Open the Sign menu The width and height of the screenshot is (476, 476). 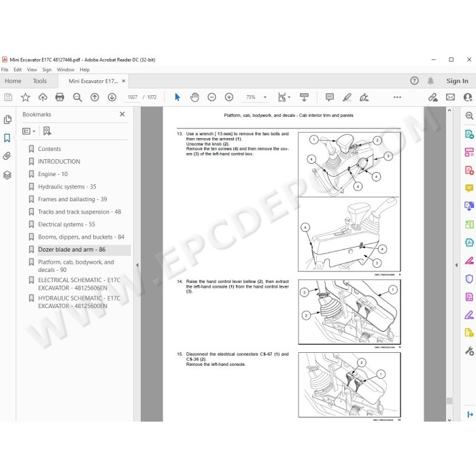pos(47,69)
